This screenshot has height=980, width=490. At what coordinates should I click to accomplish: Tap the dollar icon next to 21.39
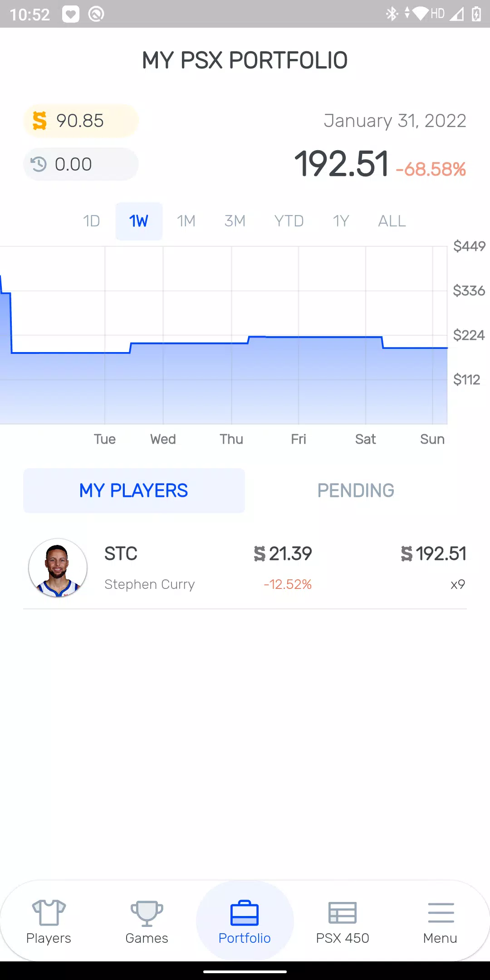tap(260, 554)
